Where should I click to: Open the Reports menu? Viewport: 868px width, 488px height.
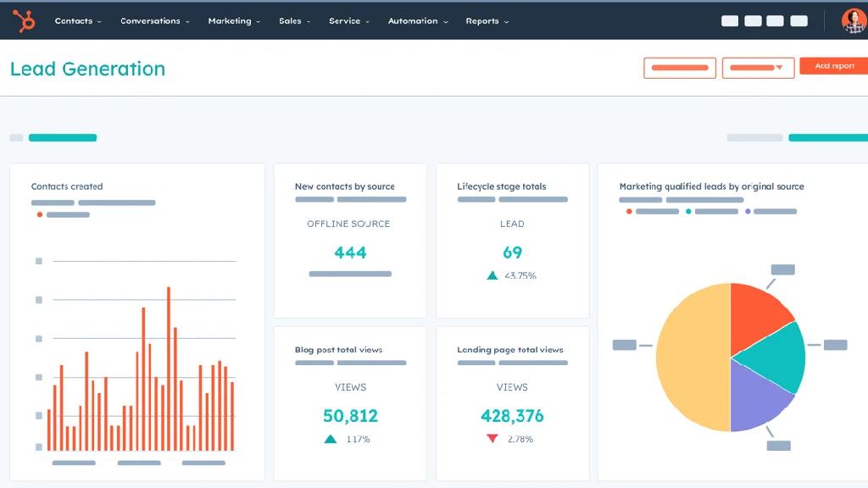pos(487,21)
